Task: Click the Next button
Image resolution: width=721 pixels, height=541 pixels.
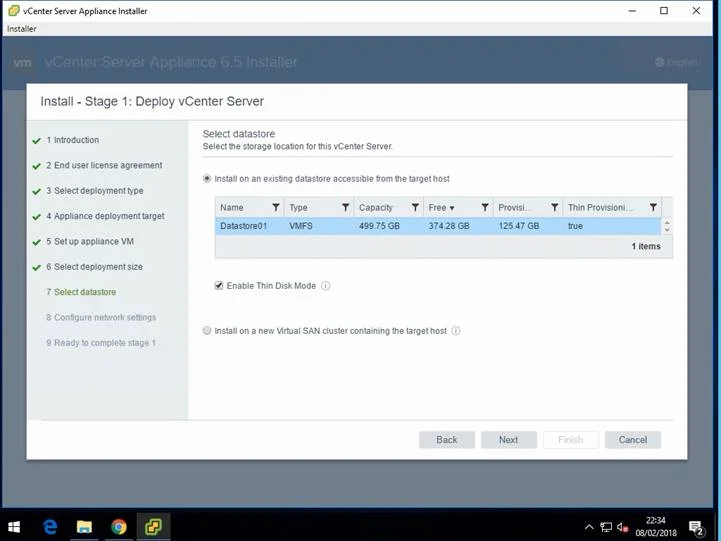Action: tap(509, 440)
